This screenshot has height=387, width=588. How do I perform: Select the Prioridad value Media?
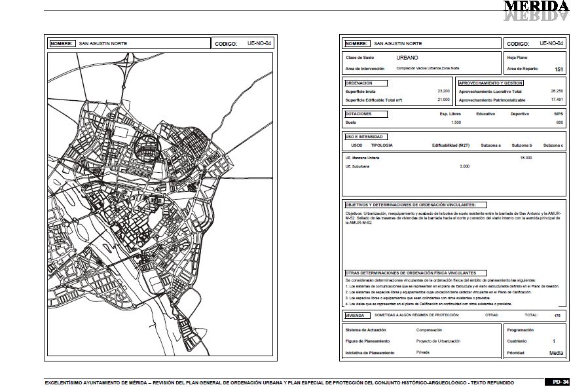pos(556,353)
